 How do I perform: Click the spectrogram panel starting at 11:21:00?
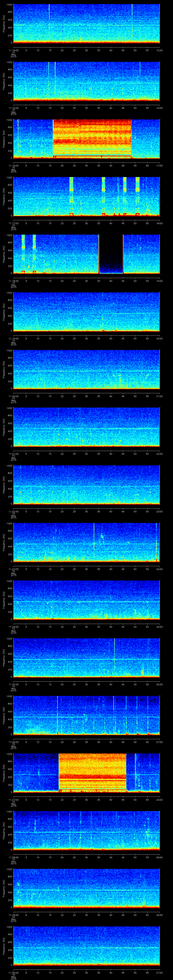86,427
